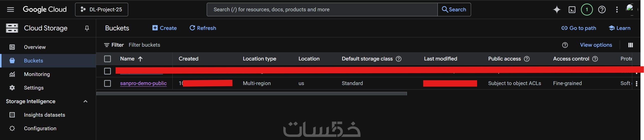
Task: Open the help question mark menu
Action: (602, 10)
